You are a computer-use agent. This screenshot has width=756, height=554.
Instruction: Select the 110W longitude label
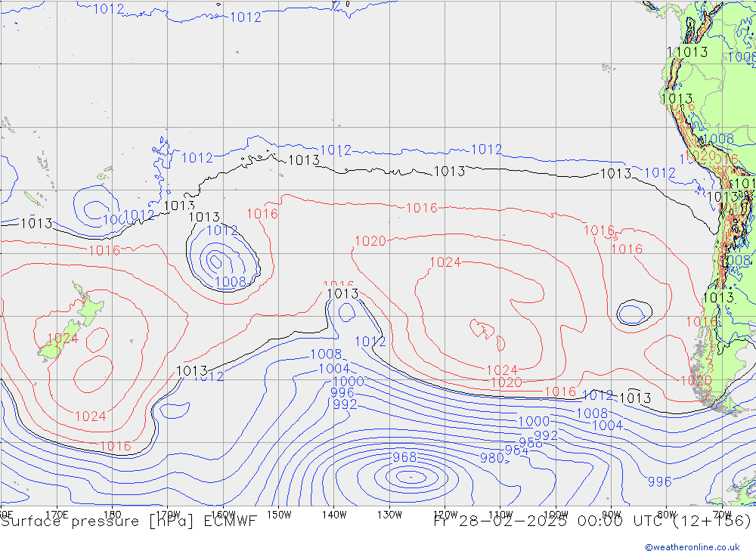[500, 515]
